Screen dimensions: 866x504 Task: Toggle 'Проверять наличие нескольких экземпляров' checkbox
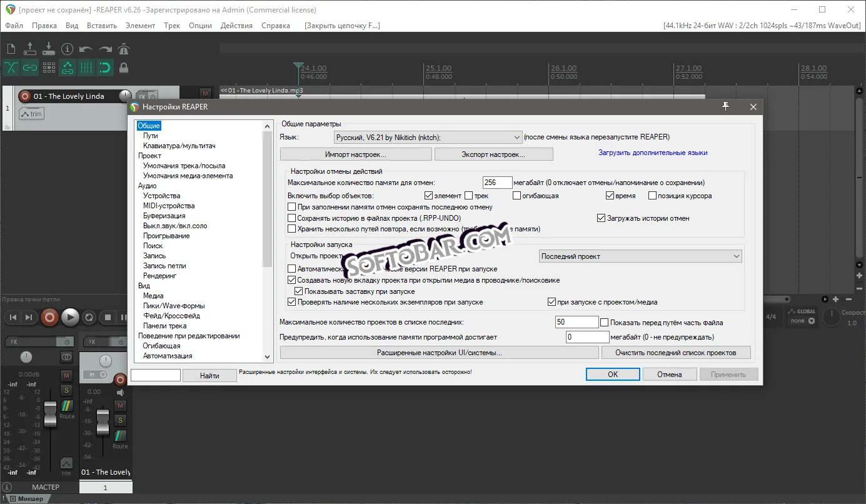click(x=291, y=302)
